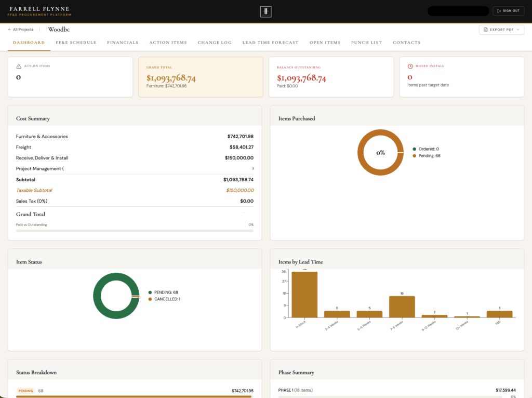Click the Missed Install clock icon
532x398 pixels.
(x=410, y=66)
